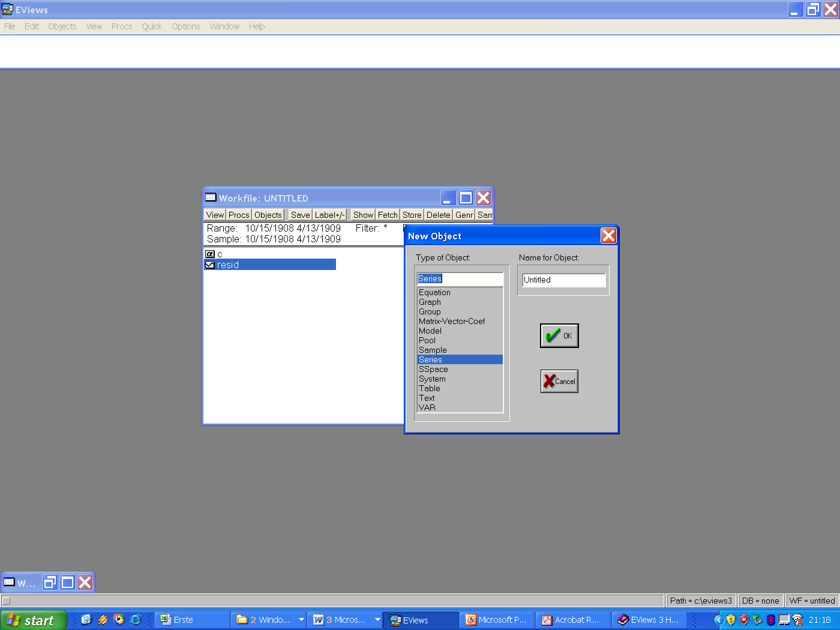The image size is (840, 630).
Task: Restore the minimized workfile window icon
Action: (50, 582)
